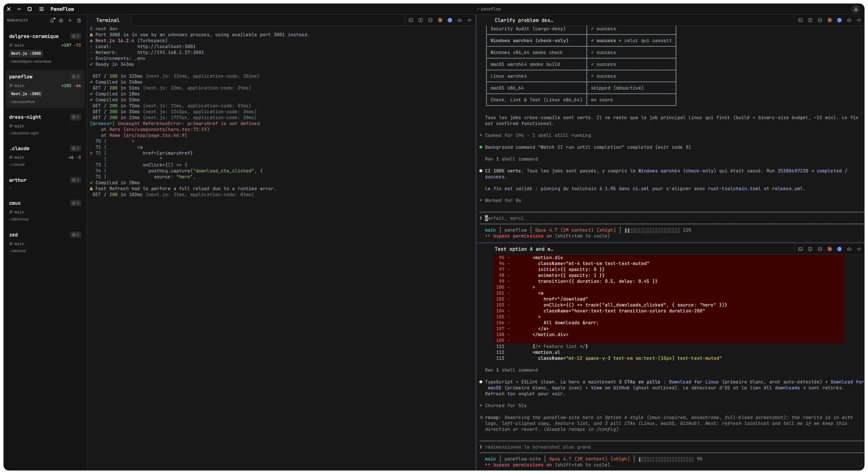Click cloud upload icon in Terminal pane toolbar
The width and height of the screenshot is (868, 474).
pyautogui.click(x=460, y=20)
